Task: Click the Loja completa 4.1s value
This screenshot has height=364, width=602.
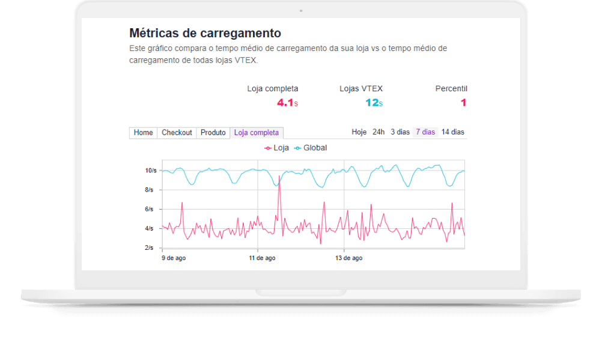Action: (x=288, y=103)
